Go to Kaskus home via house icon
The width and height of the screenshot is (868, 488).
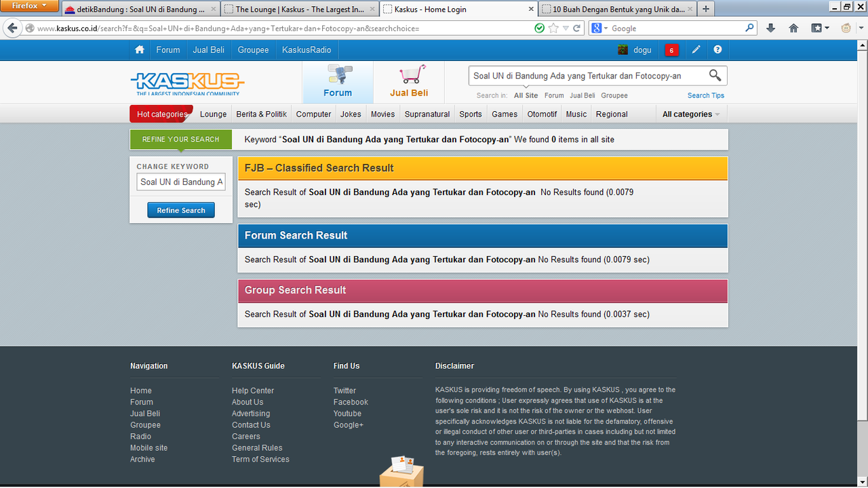point(140,49)
